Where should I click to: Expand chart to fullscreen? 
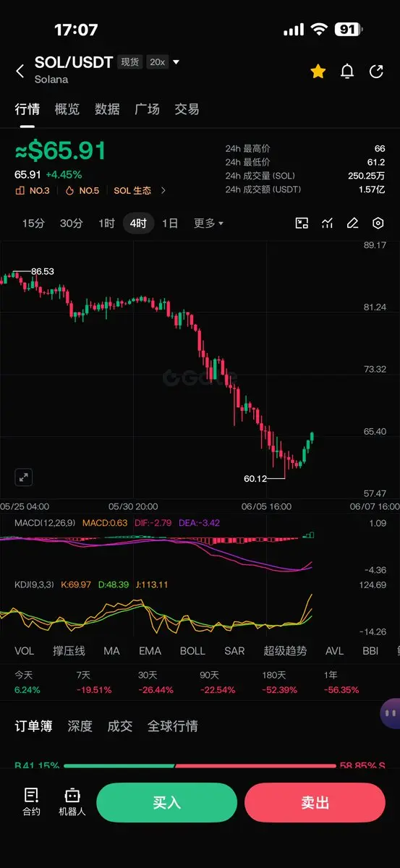(x=24, y=477)
